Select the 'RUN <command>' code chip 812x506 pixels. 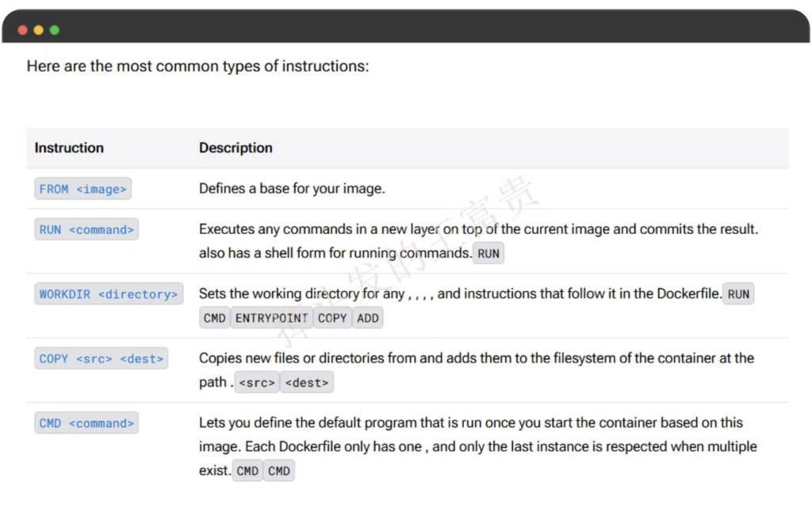coord(86,229)
